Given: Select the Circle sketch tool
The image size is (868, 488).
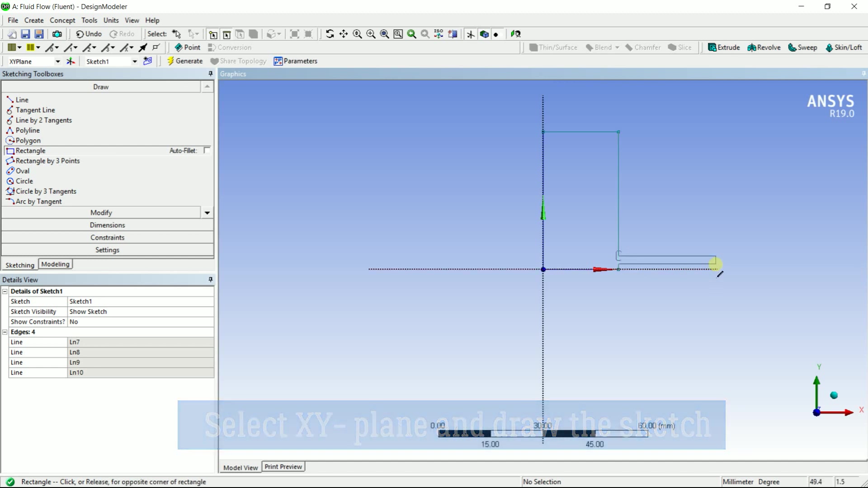Looking at the screenshot, I should click(24, 181).
